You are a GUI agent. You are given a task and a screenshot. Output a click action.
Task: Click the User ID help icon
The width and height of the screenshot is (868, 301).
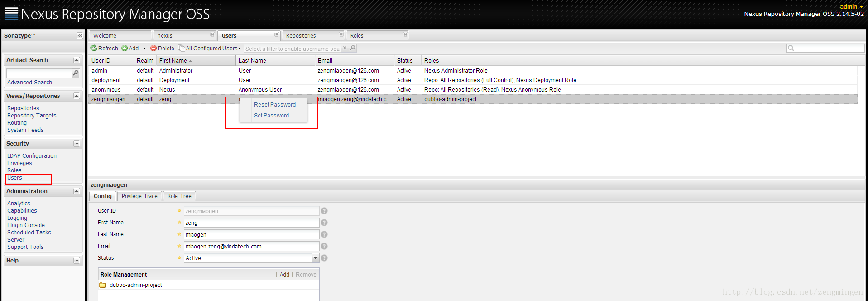[324, 211]
